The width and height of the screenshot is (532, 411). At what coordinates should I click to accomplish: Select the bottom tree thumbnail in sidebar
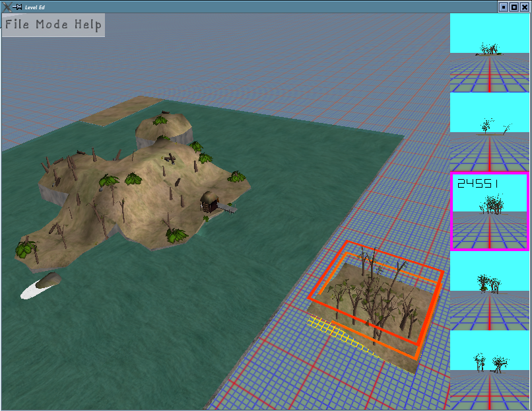pos(489,369)
